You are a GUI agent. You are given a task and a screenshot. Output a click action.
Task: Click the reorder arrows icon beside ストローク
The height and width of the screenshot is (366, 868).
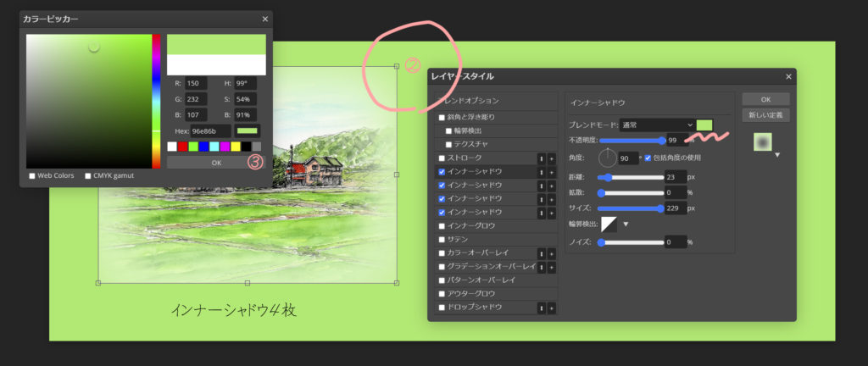[x=541, y=158]
